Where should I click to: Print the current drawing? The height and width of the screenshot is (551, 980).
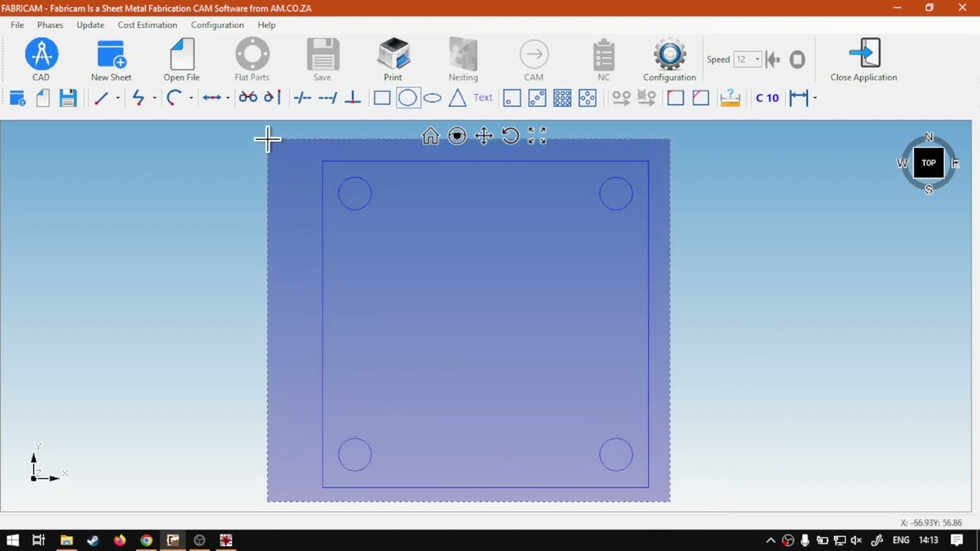[x=393, y=60]
